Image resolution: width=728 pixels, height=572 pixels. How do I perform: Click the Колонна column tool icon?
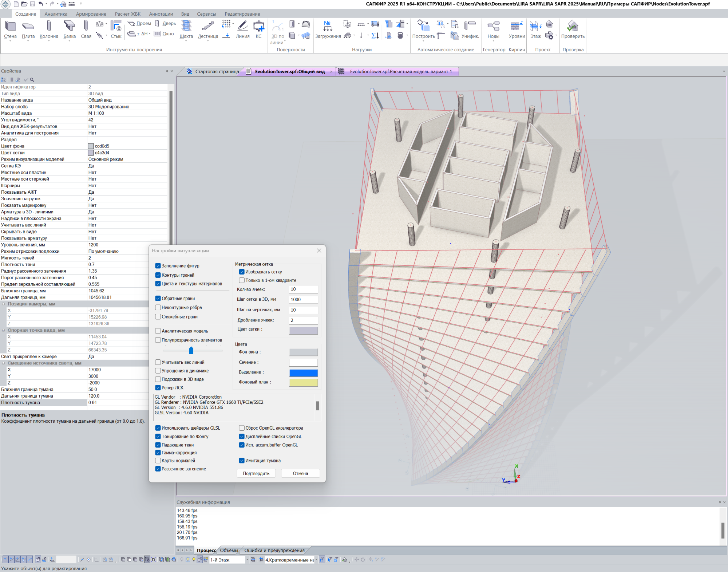tap(49, 26)
